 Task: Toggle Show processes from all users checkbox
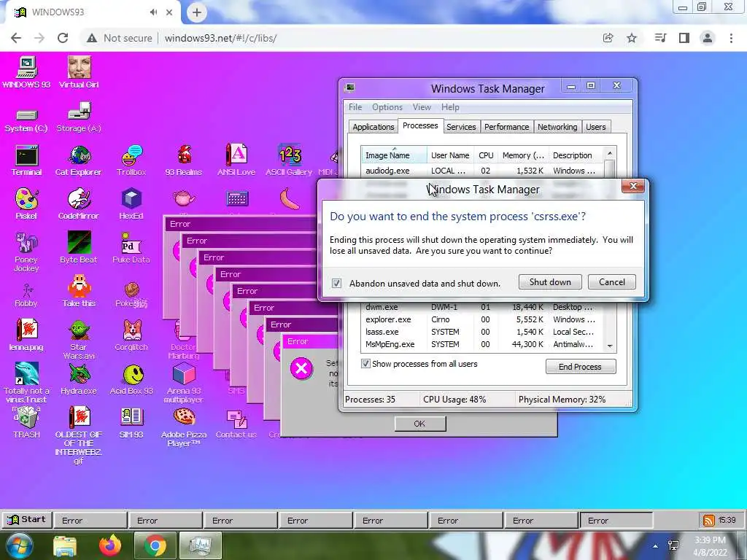click(365, 364)
